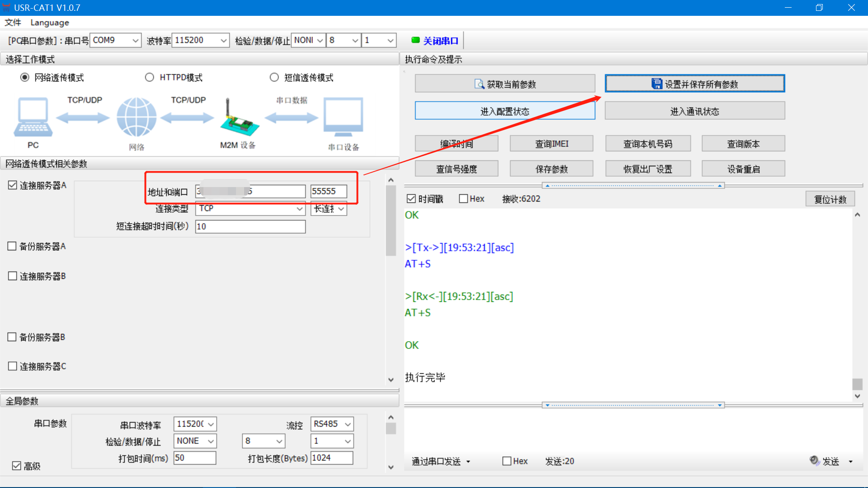
Task: Click the 设备重启 button
Action: coord(743,169)
